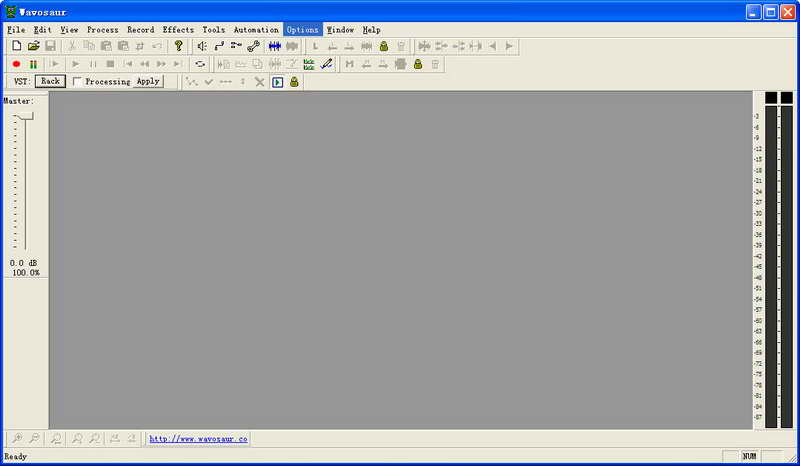Open the Help menu
800x466 pixels.
(x=371, y=30)
